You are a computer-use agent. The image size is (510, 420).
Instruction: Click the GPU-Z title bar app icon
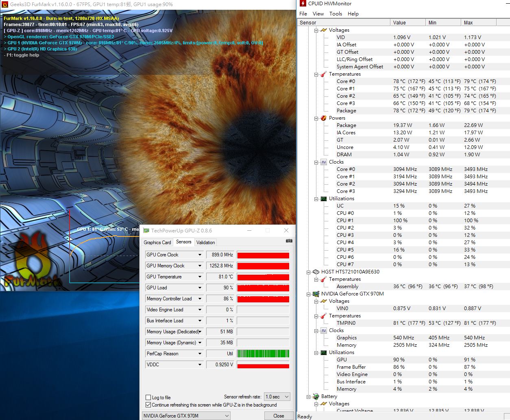pos(146,230)
